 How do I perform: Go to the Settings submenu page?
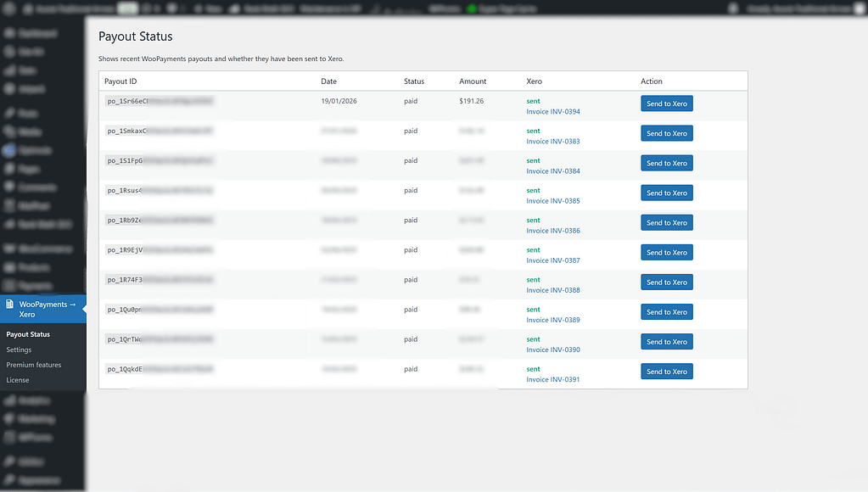coord(19,349)
